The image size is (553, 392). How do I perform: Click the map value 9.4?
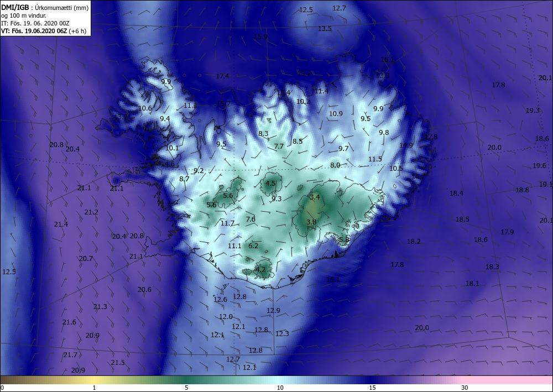click(165, 119)
